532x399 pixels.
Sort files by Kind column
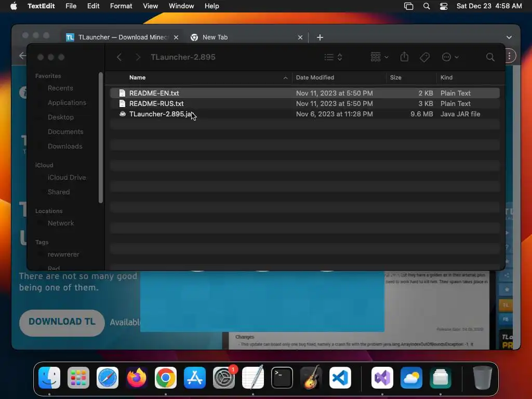coord(446,77)
